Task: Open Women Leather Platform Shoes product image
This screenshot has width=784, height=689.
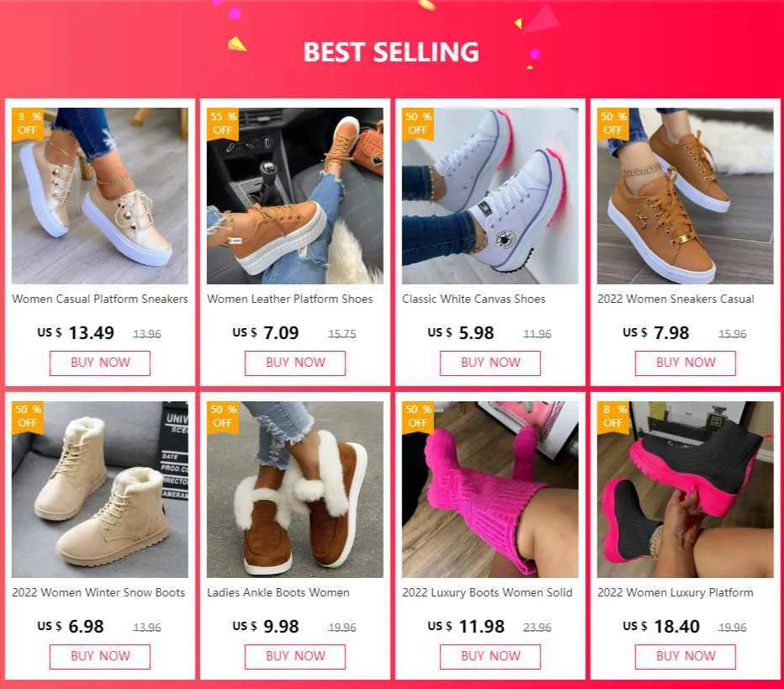Action: (x=295, y=196)
